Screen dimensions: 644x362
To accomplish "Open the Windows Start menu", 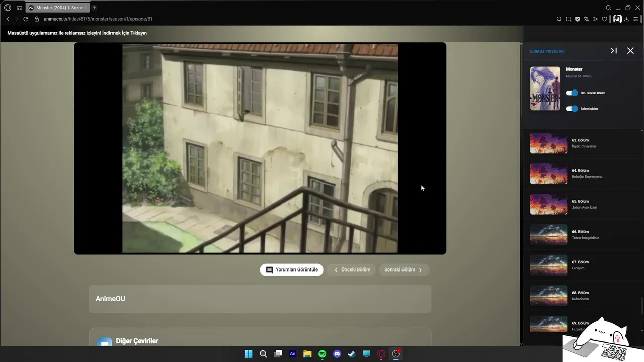I will point(248,354).
